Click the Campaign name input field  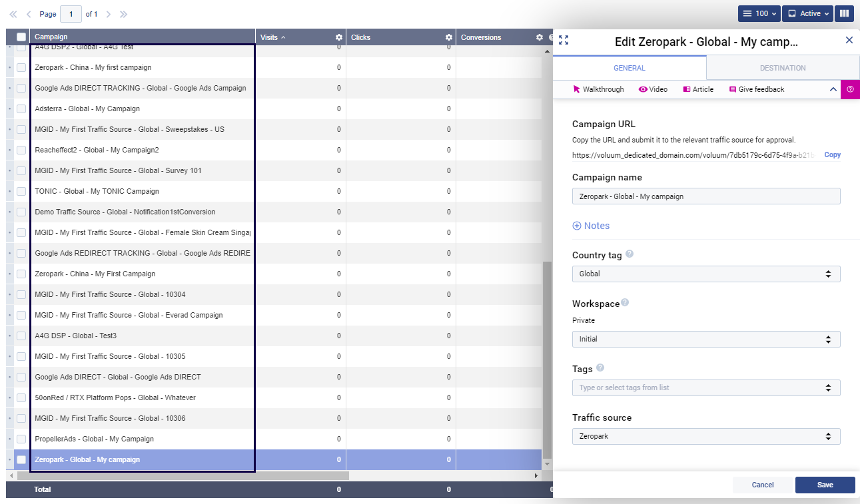point(705,196)
